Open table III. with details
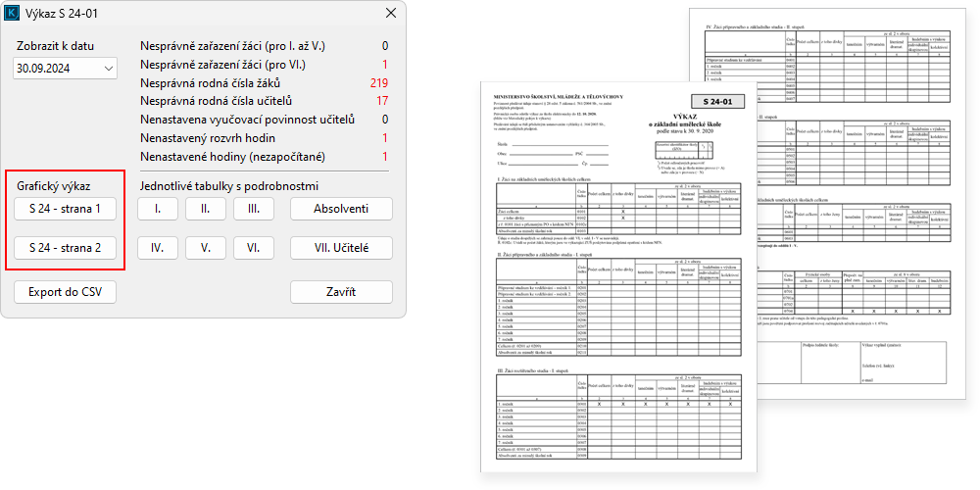Viewport: 980px width, 490px height. click(254, 209)
